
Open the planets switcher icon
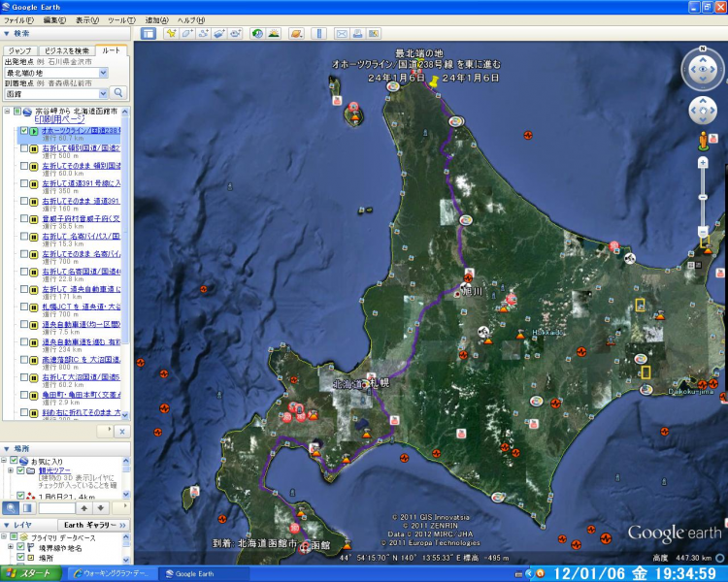click(296, 33)
